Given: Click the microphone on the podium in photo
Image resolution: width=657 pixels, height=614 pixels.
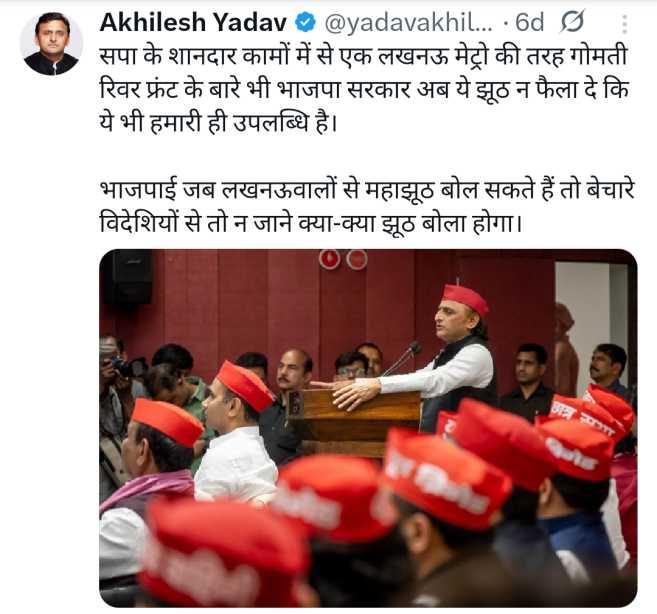Looking at the screenshot, I should pyautogui.click(x=403, y=358).
